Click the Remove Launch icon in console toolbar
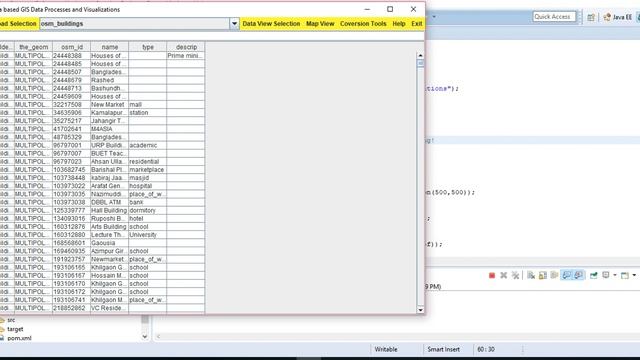The image size is (640, 360). (x=504, y=276)
